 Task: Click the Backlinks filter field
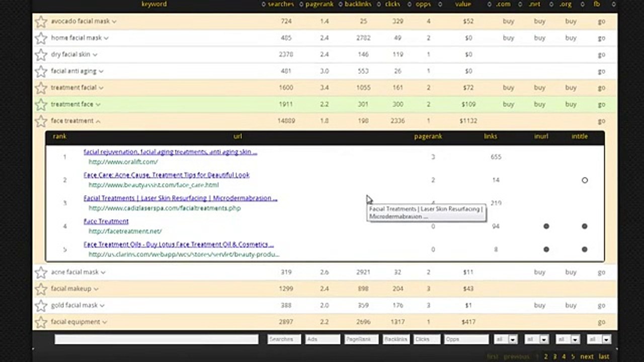(x=396, y=339)
